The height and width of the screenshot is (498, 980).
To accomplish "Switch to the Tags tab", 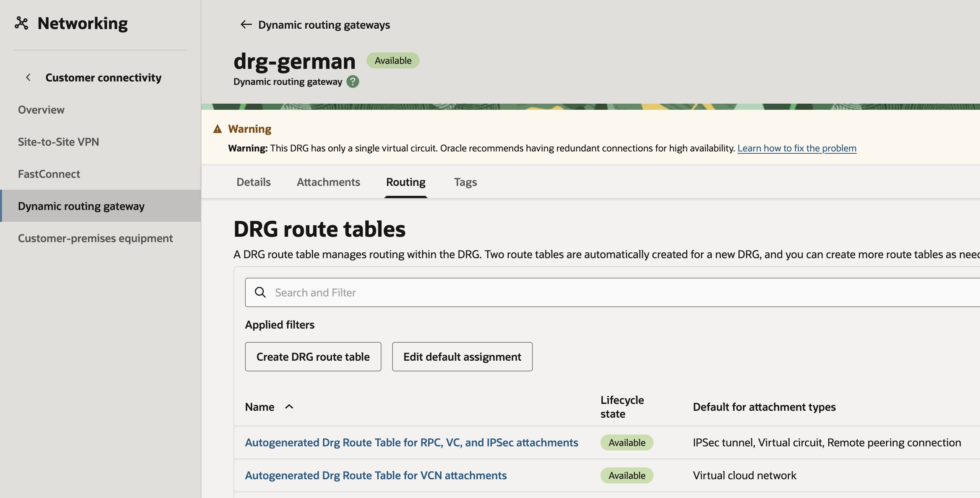I will (x=465, y=182).
